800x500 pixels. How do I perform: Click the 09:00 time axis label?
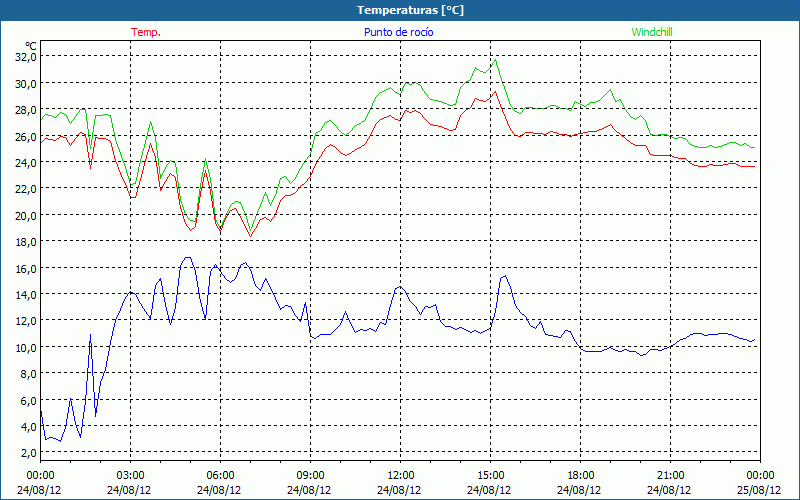[x=310, y=476]
